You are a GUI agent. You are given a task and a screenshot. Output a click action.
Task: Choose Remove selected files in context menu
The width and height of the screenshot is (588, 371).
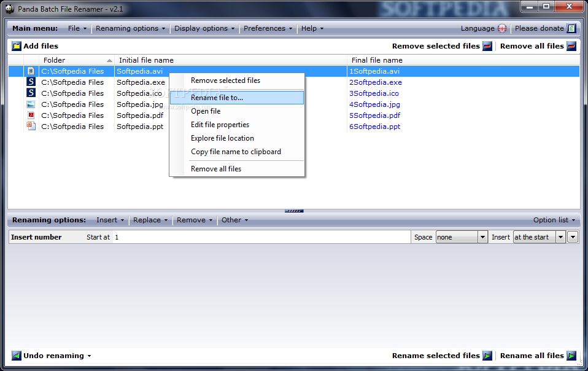(237, 80)
